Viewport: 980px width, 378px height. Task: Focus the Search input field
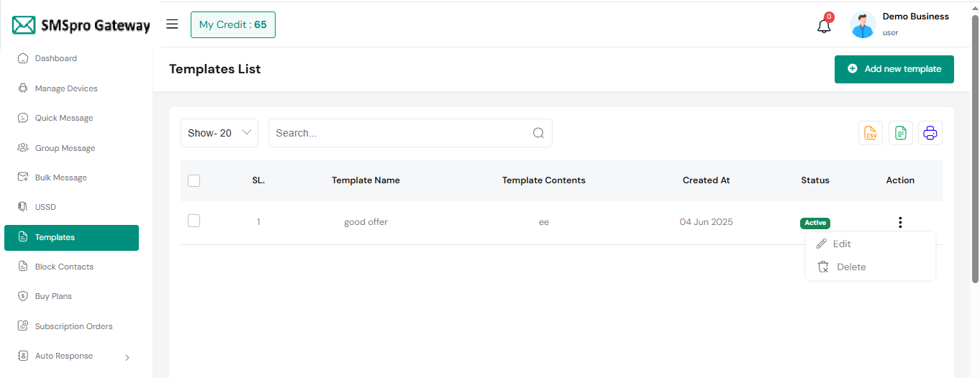[x=399, y=133]
